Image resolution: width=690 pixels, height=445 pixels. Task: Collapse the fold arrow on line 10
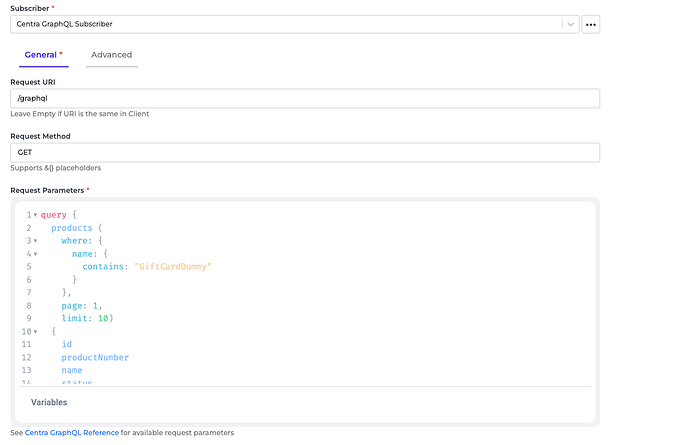[36, 331]
